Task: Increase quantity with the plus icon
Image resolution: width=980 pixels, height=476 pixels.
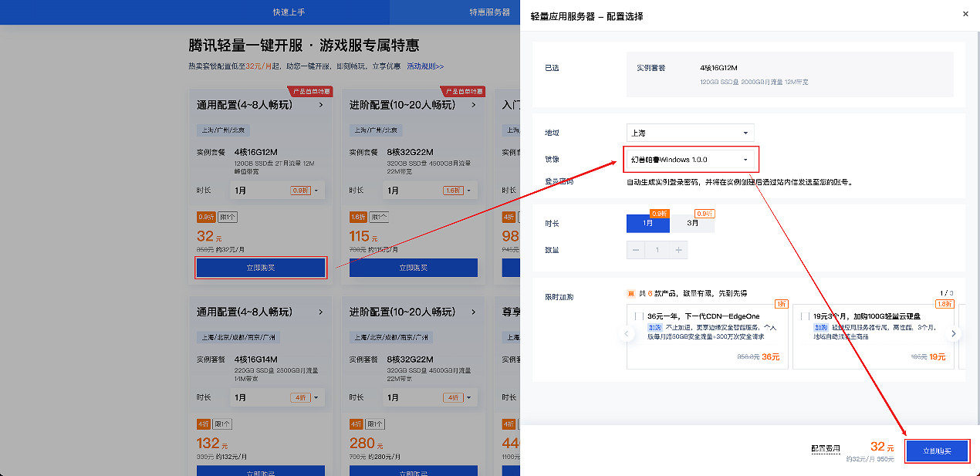Action: (x=678, y=250)
